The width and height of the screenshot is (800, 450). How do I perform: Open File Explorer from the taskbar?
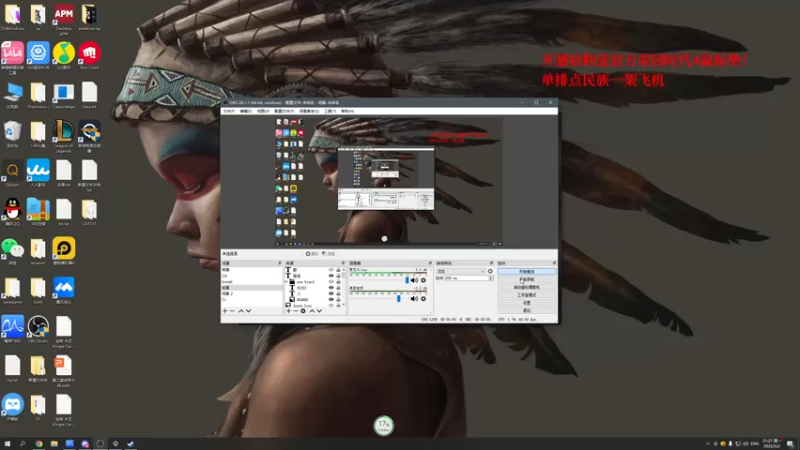(54, 444)
